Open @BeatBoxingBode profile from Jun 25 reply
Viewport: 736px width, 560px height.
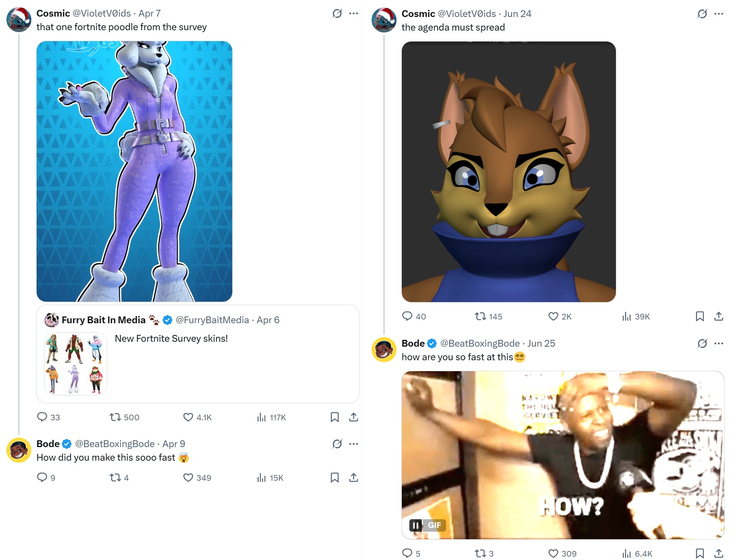coord(480,343)
